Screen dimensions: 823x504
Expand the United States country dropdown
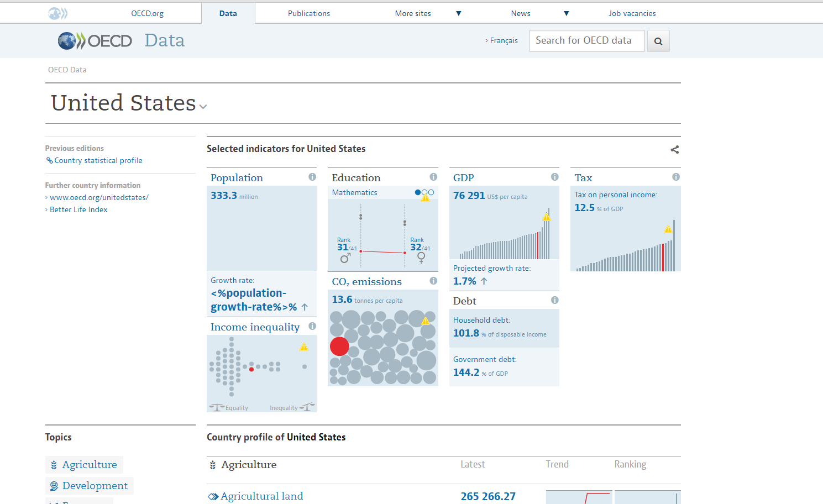point(203,106)
